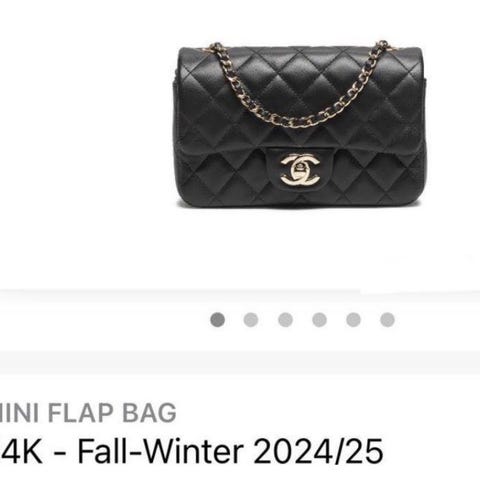Click the 2024/25 season year text
Image resolution: width=480 pixels, height=480 pixels.
click(x=318, y=451)
